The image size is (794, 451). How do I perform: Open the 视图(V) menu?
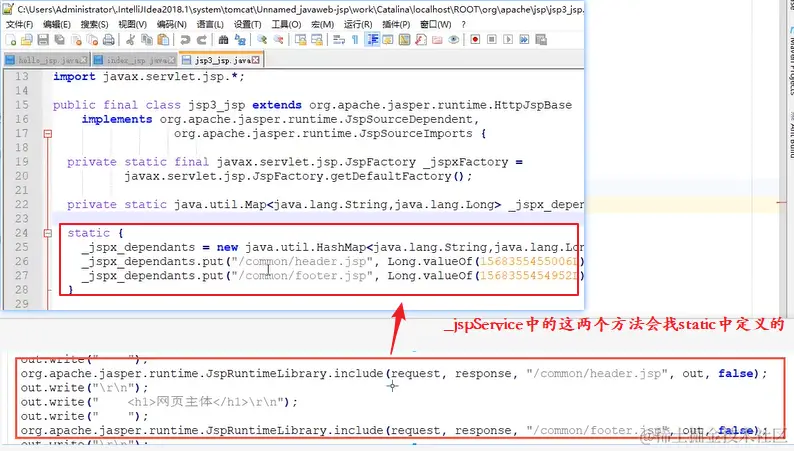coord(132,24)
